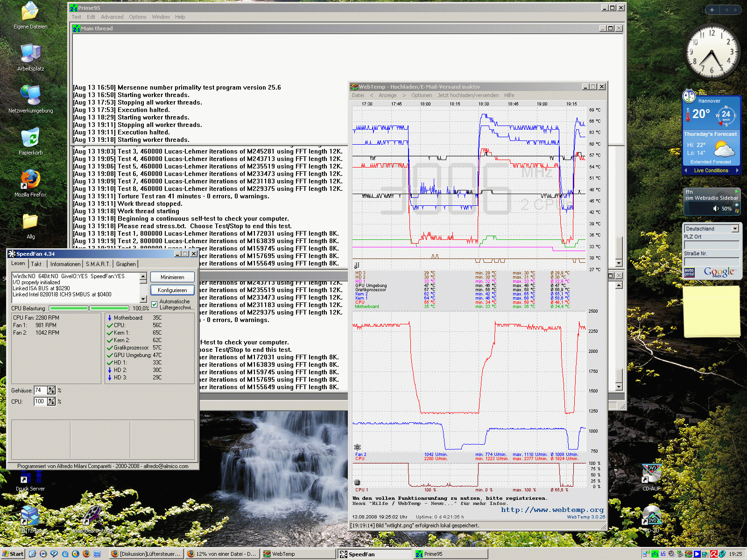Click the thermometer icon below temperature graph
The image size is (747, 560).
[357, 266]
